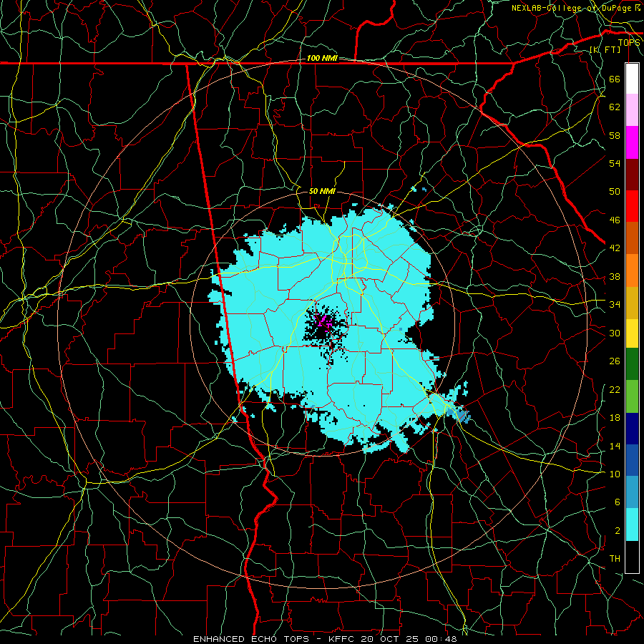Viewport: 644px width, 644px height.
Task: Click the bright orange legend swatch
Action: click(632, 270)
